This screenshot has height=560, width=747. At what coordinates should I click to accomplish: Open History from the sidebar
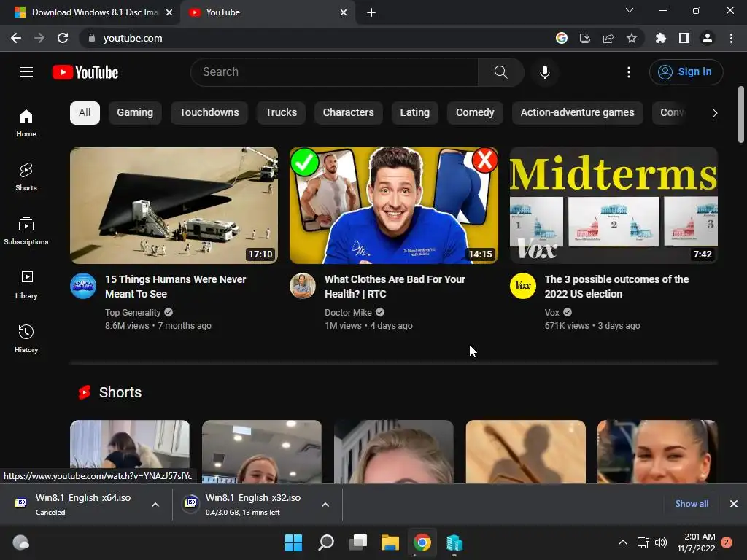(x=26, y=338)
